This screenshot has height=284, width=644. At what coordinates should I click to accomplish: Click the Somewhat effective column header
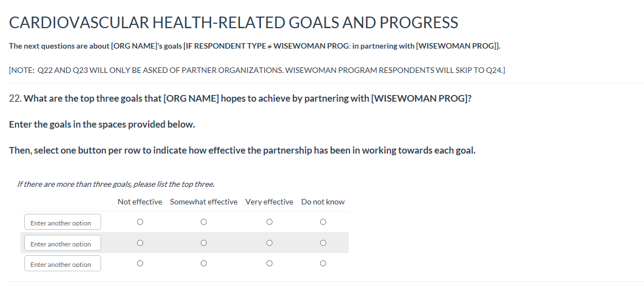pos(203,202)
